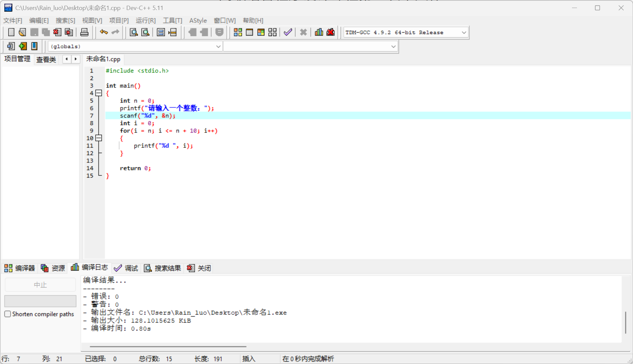Open the 工具[T] menu
The image size is (633, 364).
click(x=172, y=21)
